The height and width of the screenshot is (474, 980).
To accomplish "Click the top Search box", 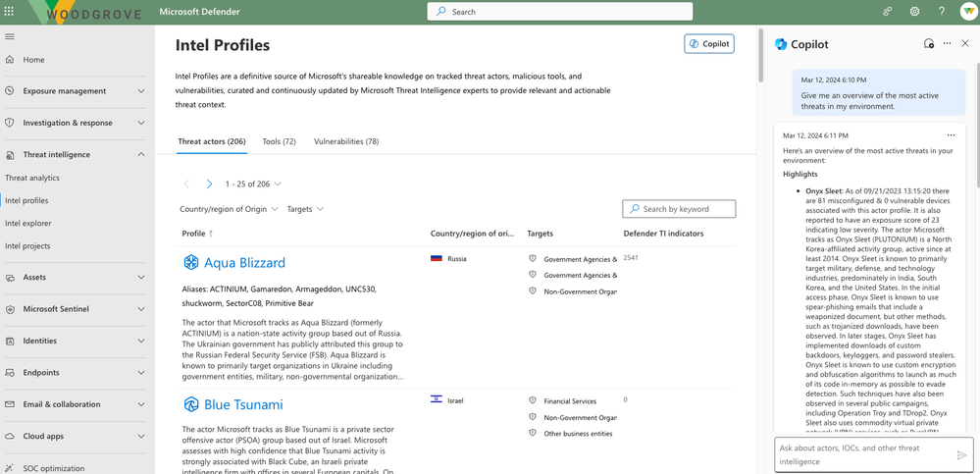I will (x=560, y=11).
